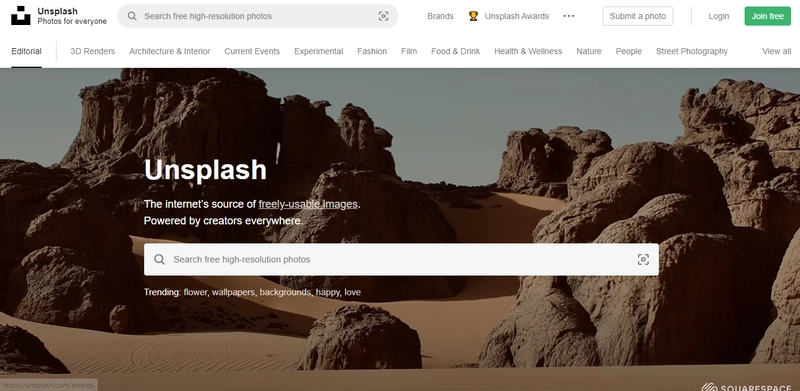Click the magnifier icon in top search bar
800x391 pixels.
132,16
